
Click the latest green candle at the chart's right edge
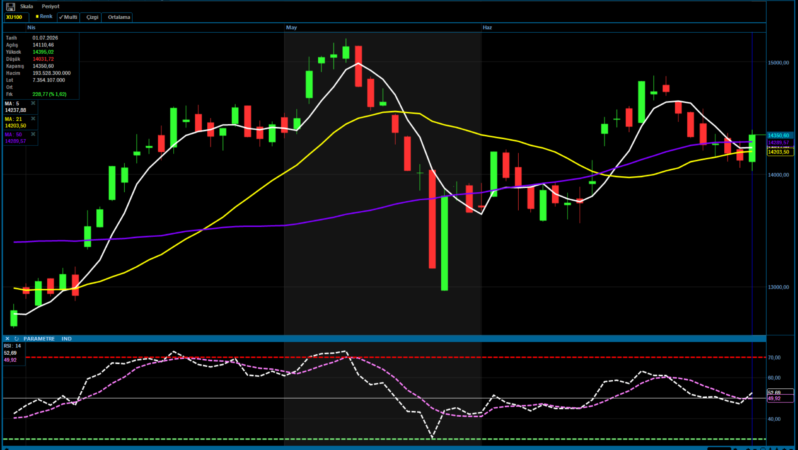tap(752, 148)
